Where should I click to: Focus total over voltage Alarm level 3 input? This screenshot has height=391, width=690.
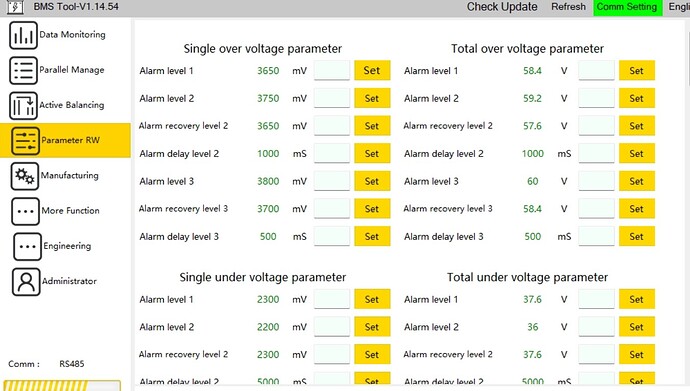[x=596, y=181]
